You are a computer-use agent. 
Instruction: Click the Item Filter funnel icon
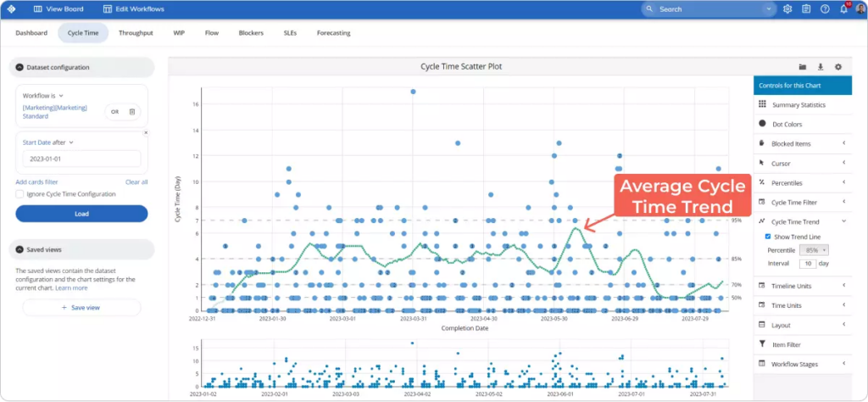click(762, 343)
